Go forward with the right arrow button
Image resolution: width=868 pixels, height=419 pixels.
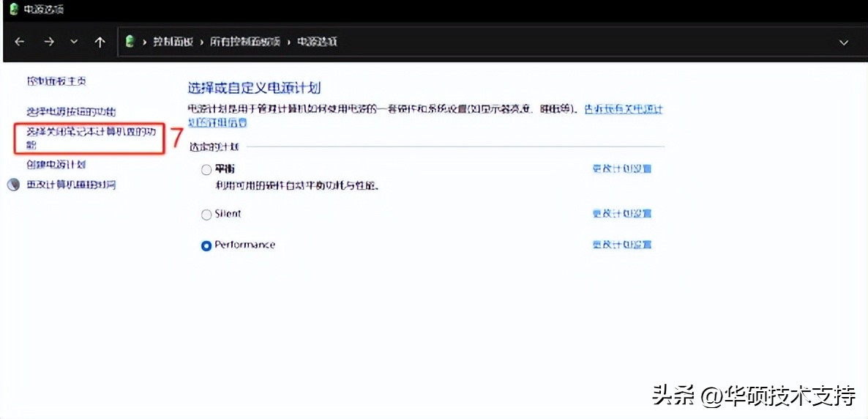[x=49, y=42]
